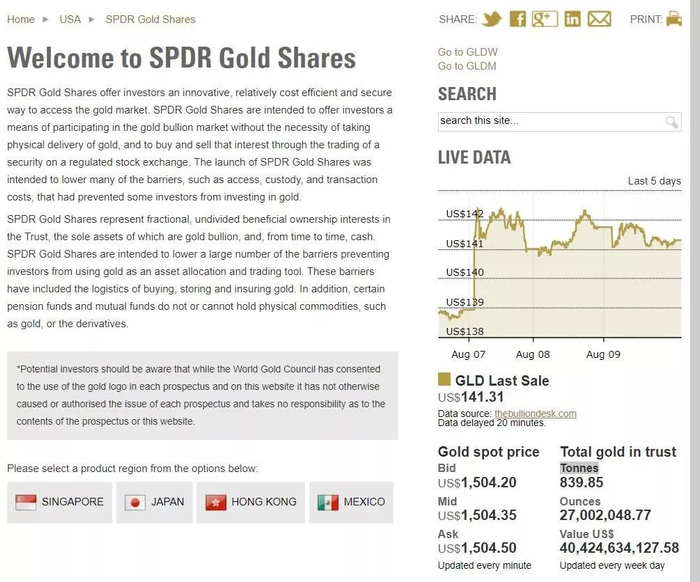This screenshot has height=582, width=700.
Task: Share via the Google Plus icon
Action: [544, 19]
